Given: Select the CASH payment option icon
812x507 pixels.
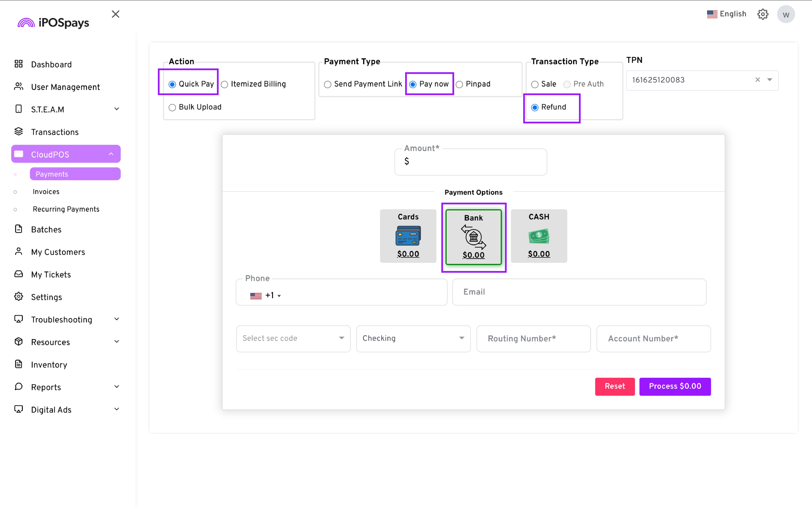Looking at the screenshot, I should click(539, 236).
